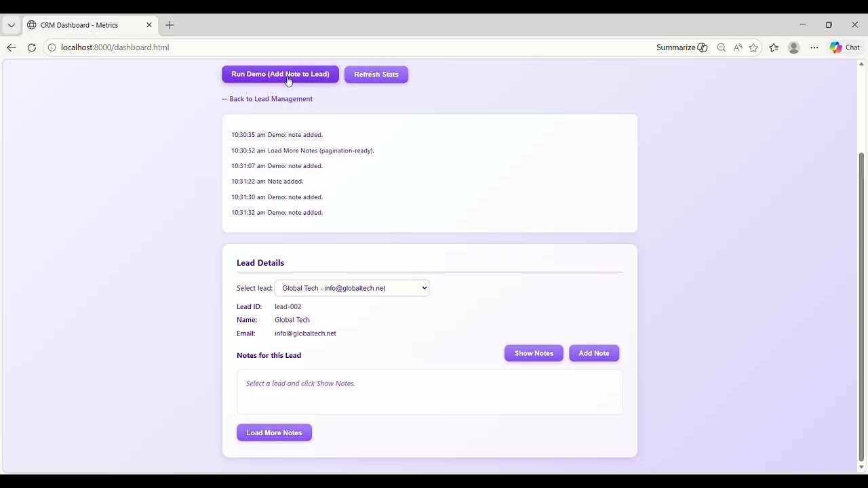Click the email value info@globaltech.net
This screenshot has height=488, width=868.
[305, 333]
